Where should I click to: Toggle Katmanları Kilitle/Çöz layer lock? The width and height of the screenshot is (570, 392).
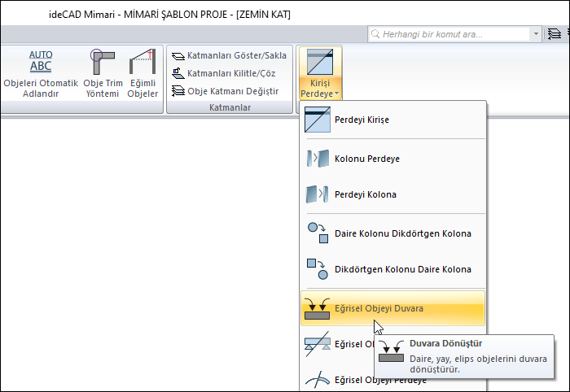pyautogui.click(x=223, y=73)
